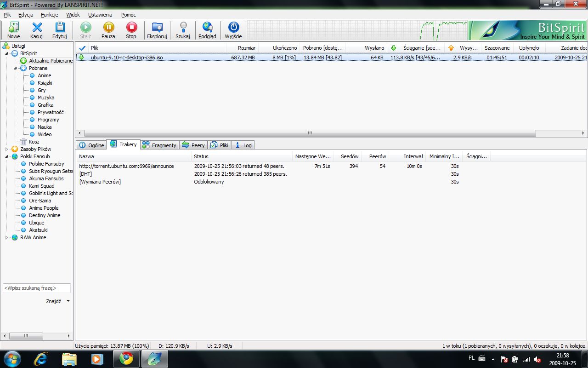
Task: Switch to the Ogólne tab
Action: click(x=91, y=145)
